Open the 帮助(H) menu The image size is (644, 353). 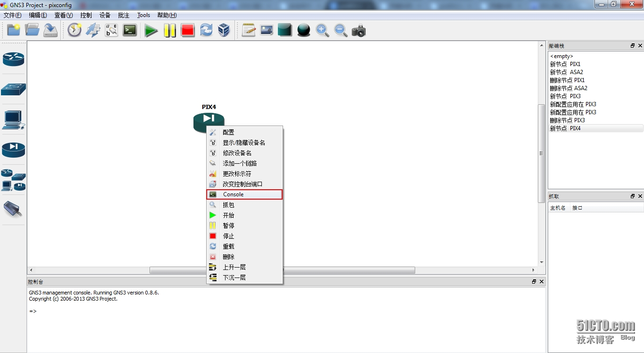tap(167, 15)
